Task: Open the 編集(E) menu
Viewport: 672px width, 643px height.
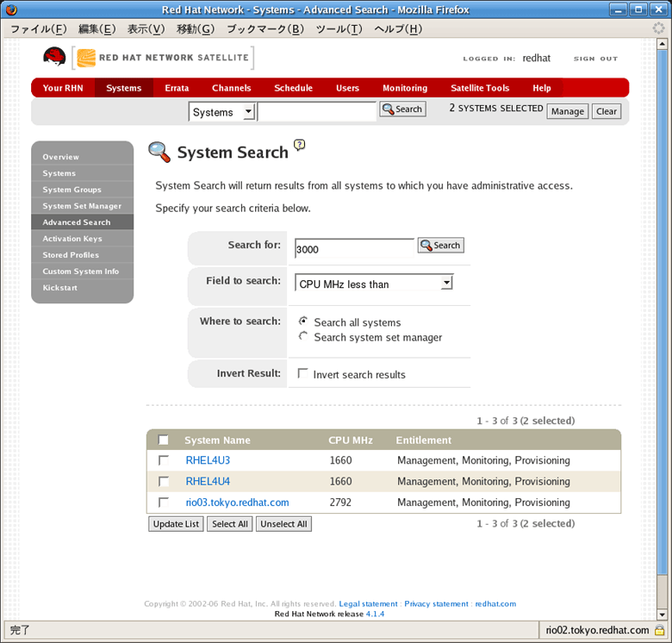Action: point(96,28)
